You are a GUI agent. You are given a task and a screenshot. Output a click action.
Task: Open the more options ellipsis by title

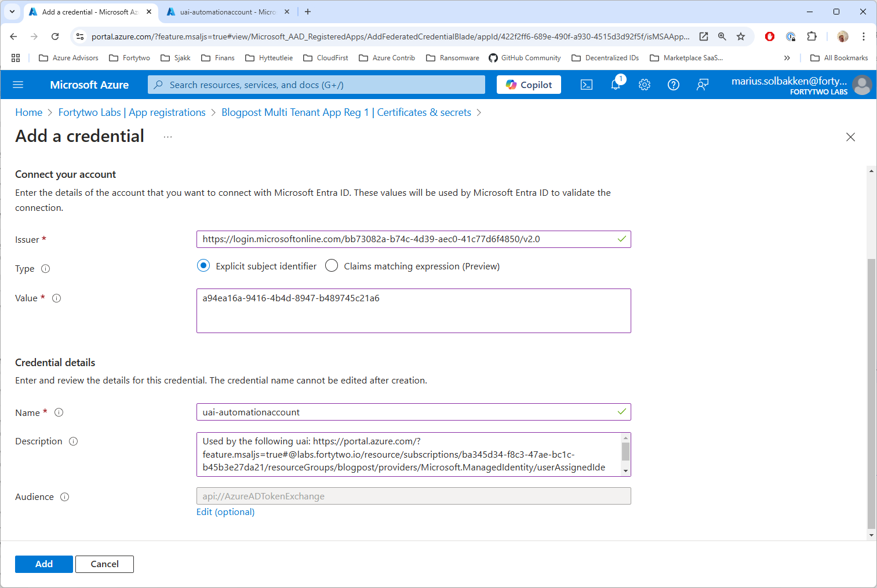[x=168, y=137]
